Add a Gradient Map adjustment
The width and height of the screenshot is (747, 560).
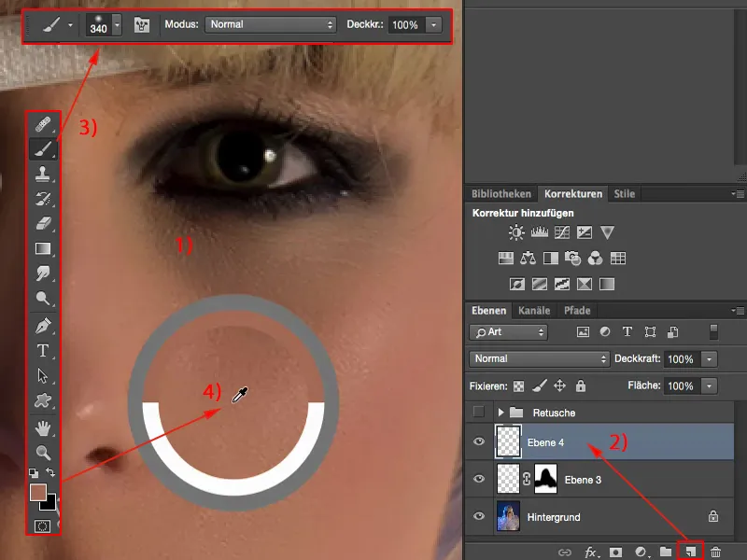click(x=607, y=285)
